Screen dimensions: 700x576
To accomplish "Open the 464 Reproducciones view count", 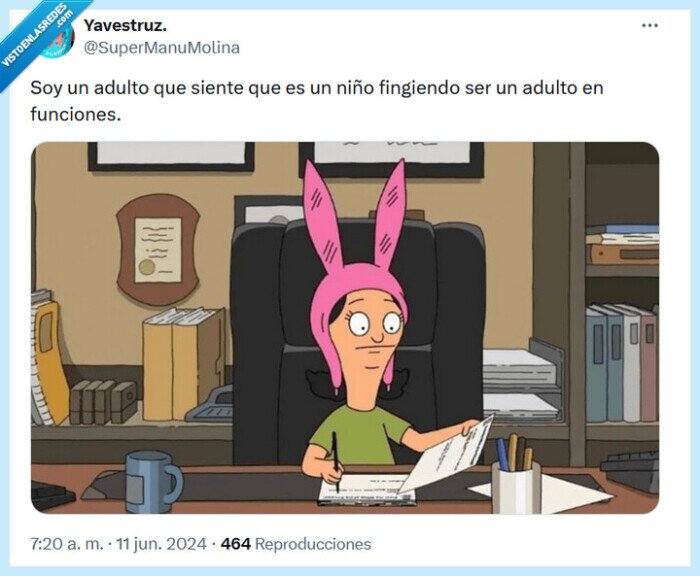I will coord(296,544).
